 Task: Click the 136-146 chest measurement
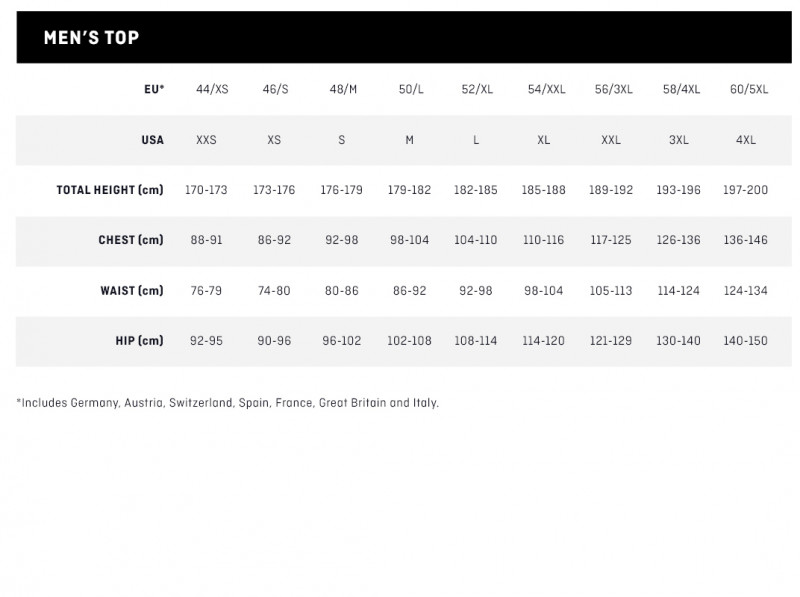pos(745,240)
